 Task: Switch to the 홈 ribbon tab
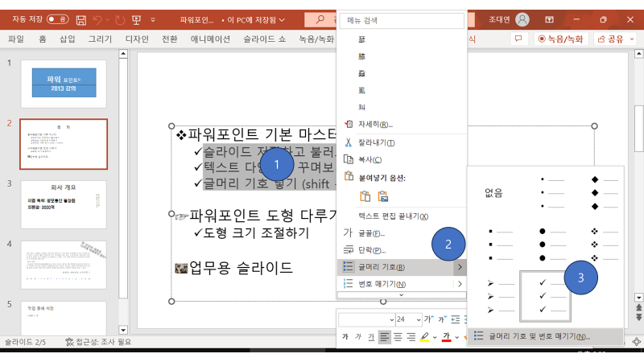tap(43, 39)
